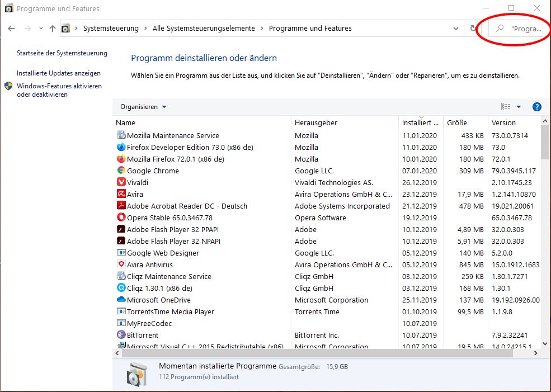Click the Opera Stable icon
Image resolution: width=551 pixels, height=392 pixels.
[121, 218]
